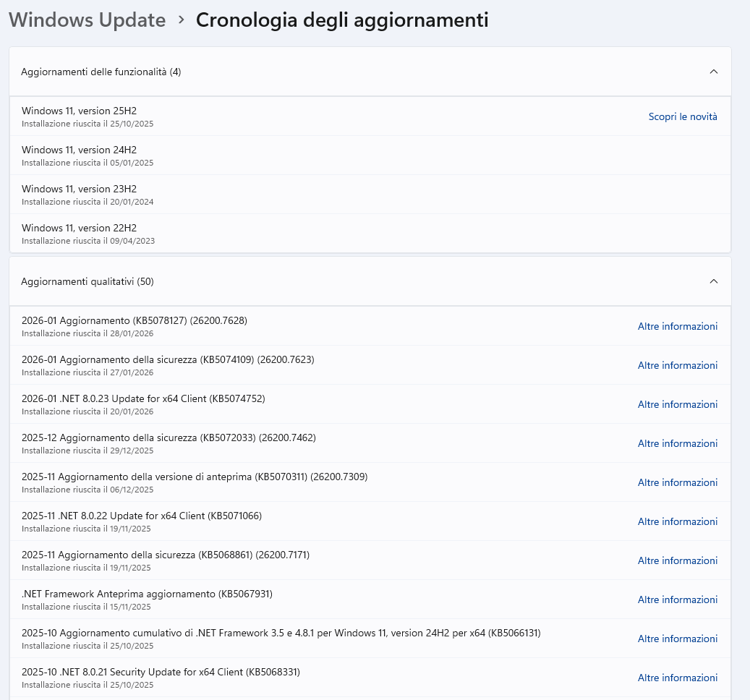Open Altre informazioni for KB5068331
This screenshot has height=700, width=750.
[677, 678]
